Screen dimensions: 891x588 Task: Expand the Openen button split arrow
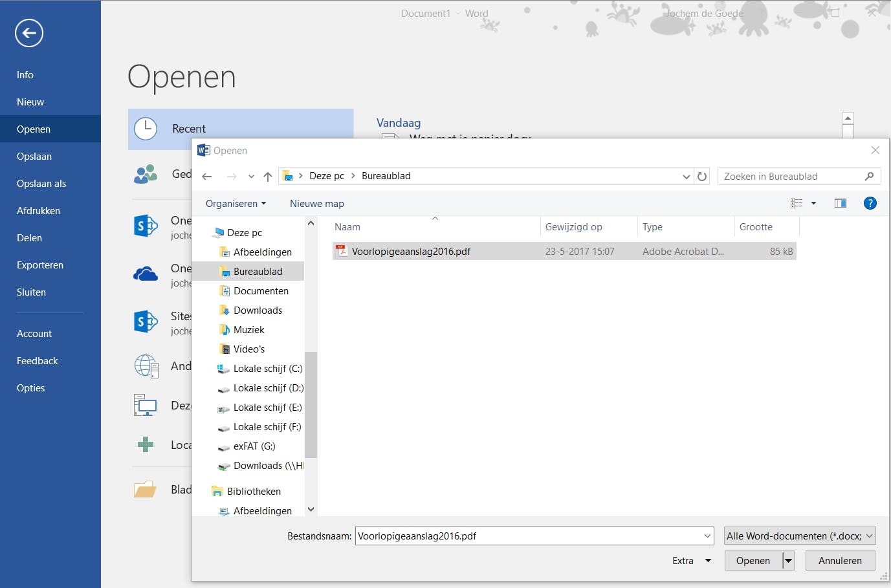pos(788,561)
